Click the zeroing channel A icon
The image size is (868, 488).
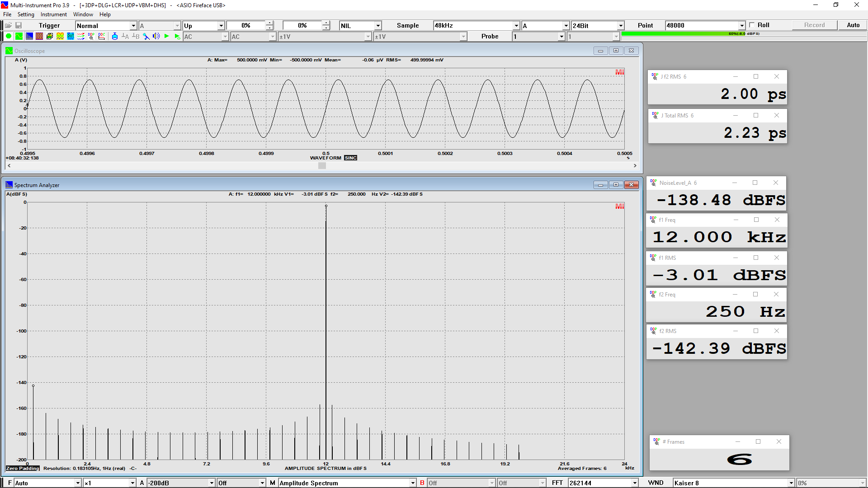(x=125, y=36)
